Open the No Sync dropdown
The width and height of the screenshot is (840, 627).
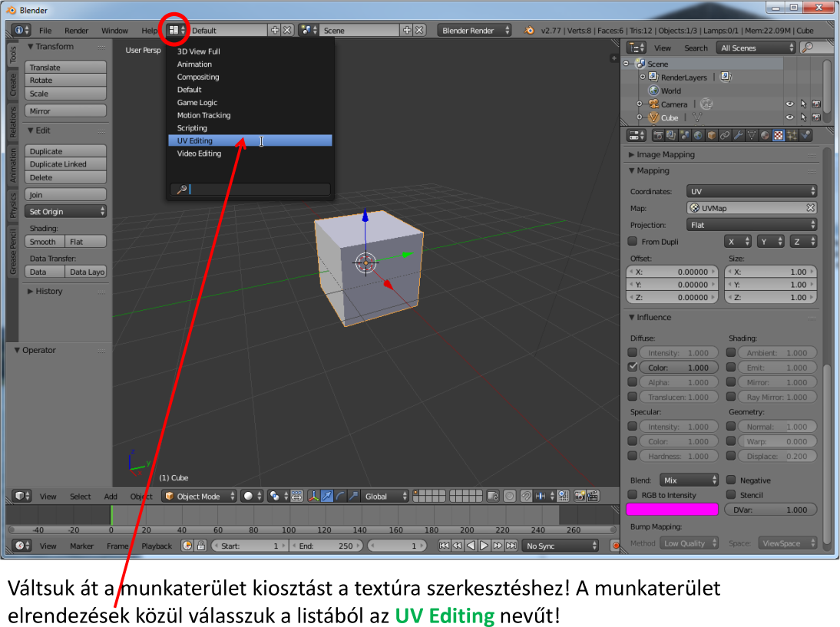(561, 546)
